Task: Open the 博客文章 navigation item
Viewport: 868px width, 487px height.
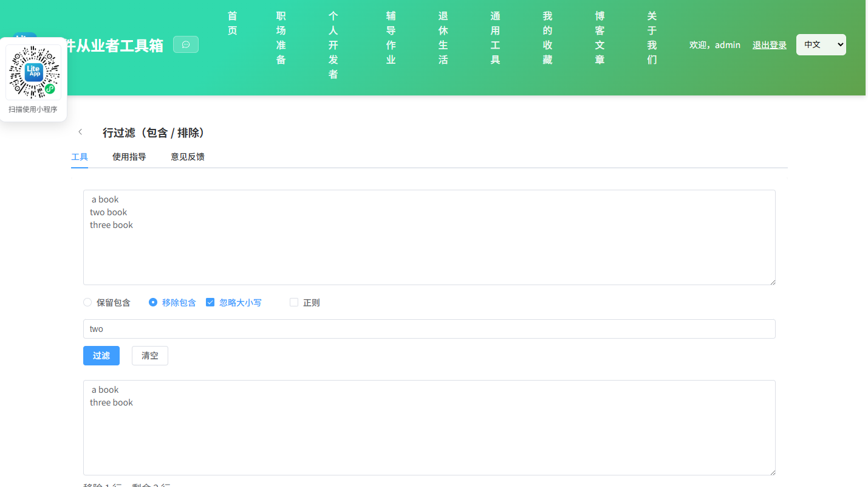Action: 600,38
